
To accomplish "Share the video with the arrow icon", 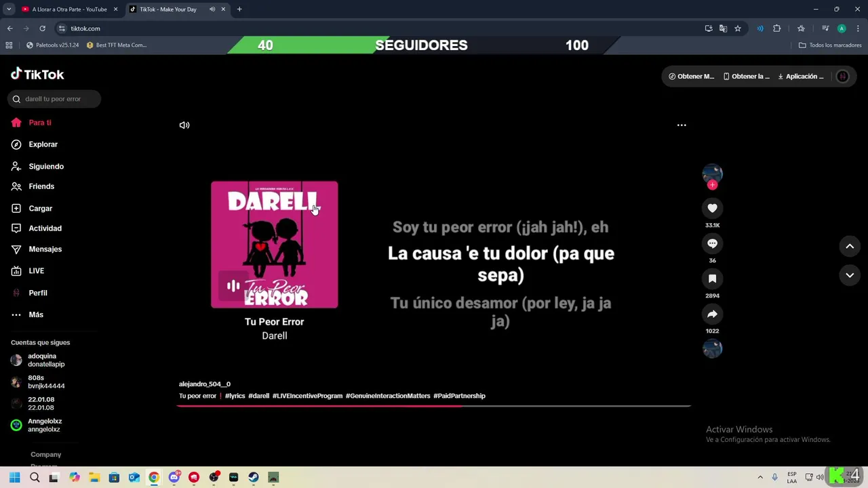I will (712, 314).
